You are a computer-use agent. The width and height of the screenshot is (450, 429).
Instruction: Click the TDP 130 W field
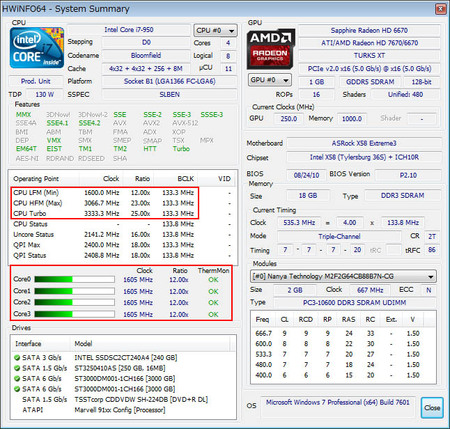click(44, 95)
